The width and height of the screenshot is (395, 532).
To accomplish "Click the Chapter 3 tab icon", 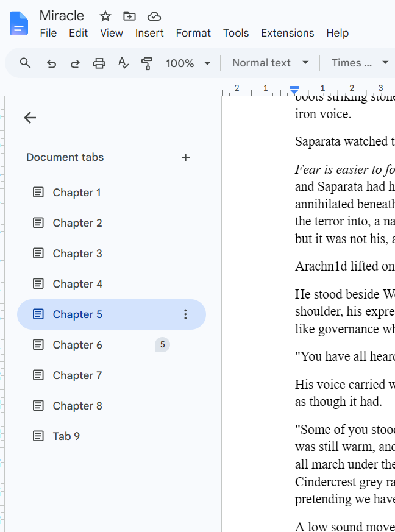I will coord(38,254).
